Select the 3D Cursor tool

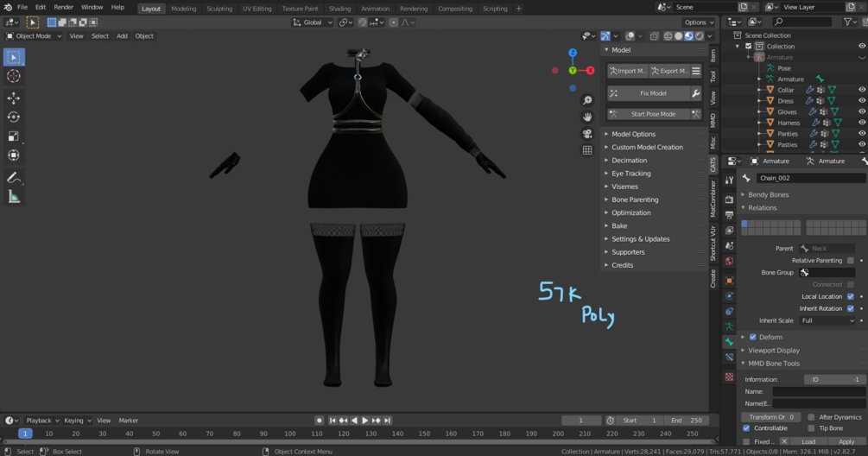[14, 76]
